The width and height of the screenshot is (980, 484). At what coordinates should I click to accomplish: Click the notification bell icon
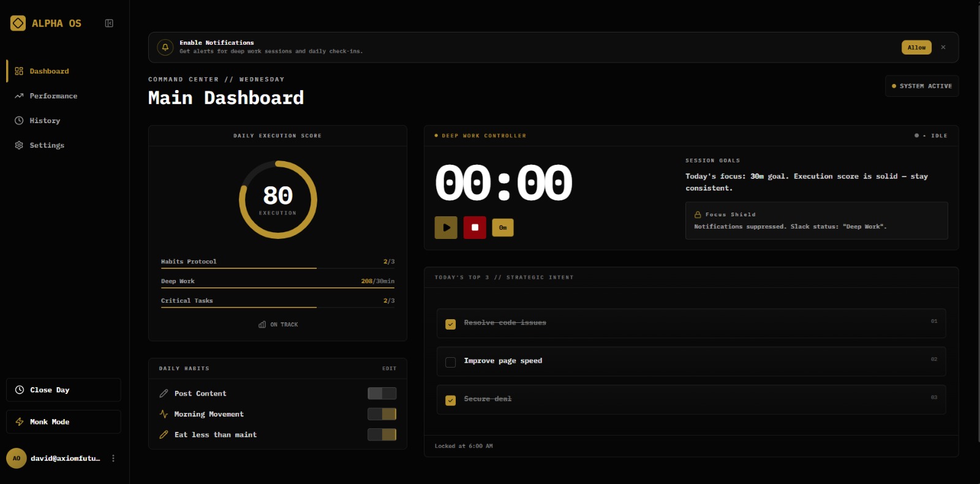165,47
